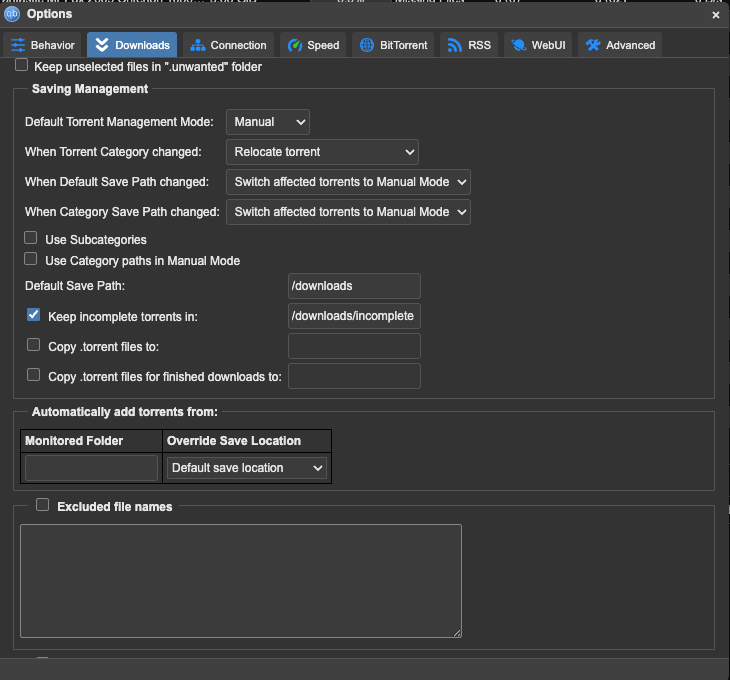The height and width of the screenshot is (680, 730).
Task: Click the Behavior tab sliders icon
Action: click(x=18, y=45)
